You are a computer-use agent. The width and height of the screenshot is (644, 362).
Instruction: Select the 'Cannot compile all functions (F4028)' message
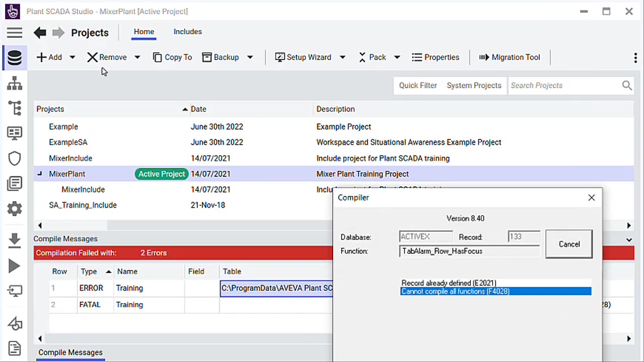click(496, 292)
